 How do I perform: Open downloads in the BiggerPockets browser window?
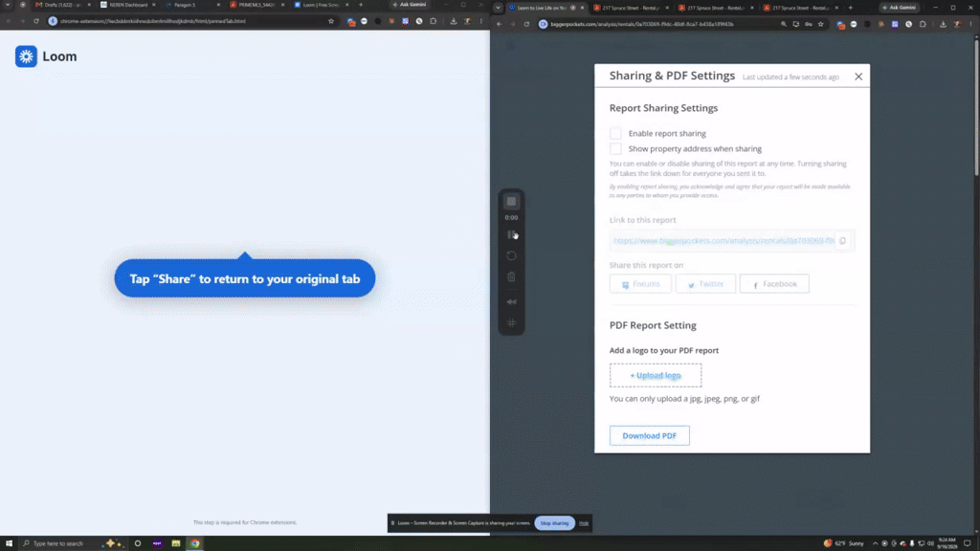(x=943, y=24)
